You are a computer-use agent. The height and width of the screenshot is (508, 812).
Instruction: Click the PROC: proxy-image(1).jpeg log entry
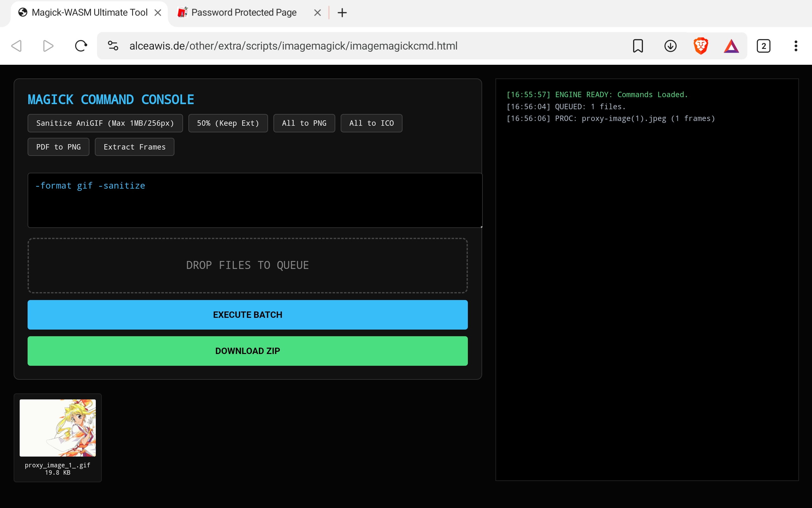click(610, 119)
